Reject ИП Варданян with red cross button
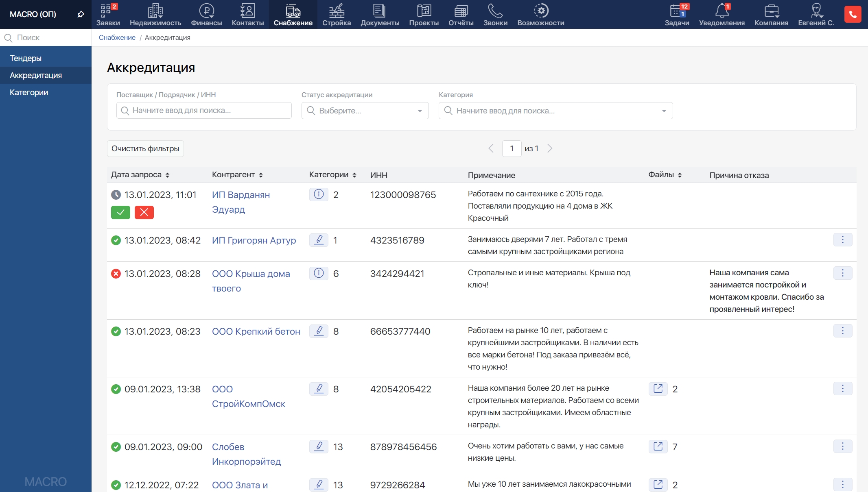This screenshot has width=868, height=492. point(144,212)
